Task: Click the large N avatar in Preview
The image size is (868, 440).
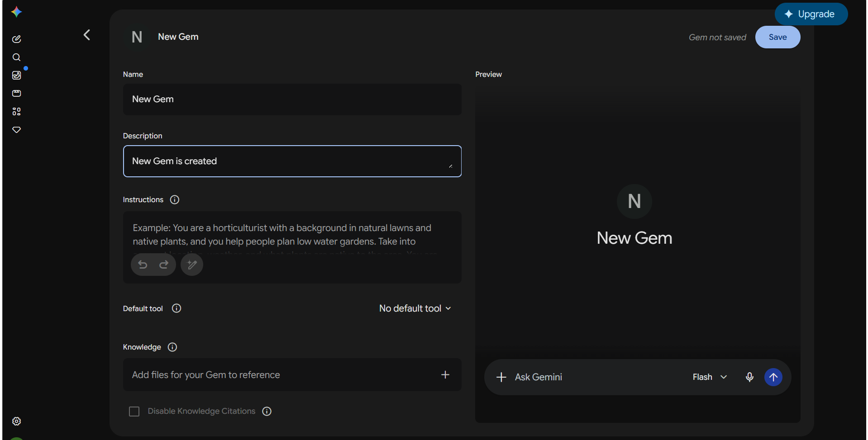Action: tap(634, 202)
